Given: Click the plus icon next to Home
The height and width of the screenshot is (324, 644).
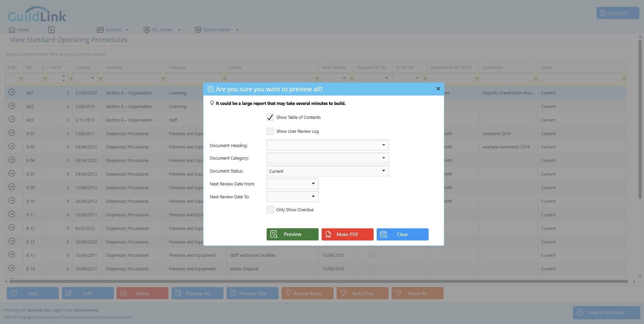Looking at the screenshot, I should click(x=51, y=30).
